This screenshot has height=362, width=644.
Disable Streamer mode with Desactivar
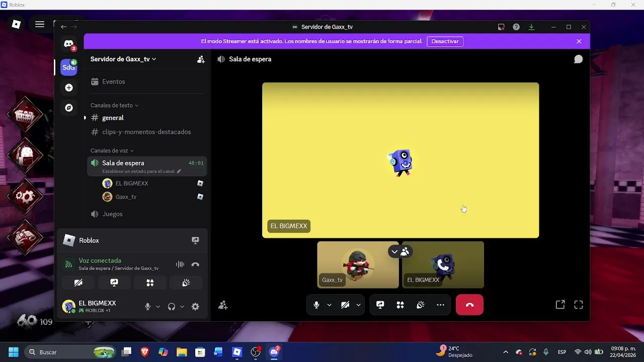click(445, 41)
